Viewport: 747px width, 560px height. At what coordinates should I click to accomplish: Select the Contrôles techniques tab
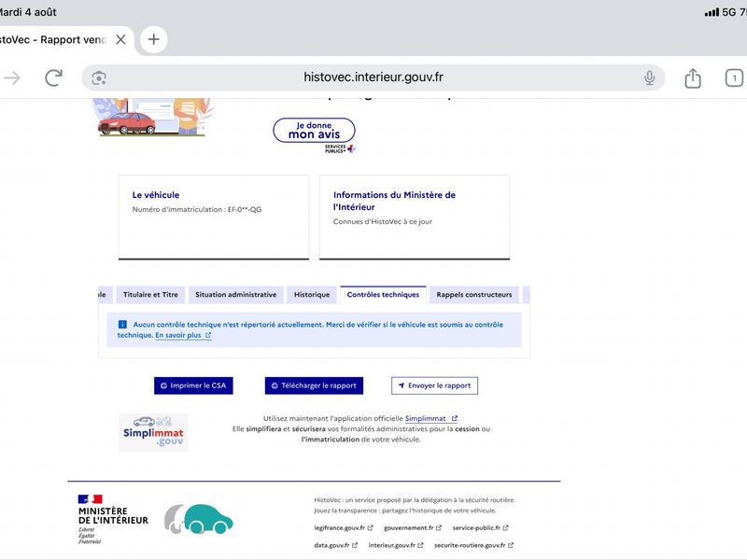pos(383,295)
